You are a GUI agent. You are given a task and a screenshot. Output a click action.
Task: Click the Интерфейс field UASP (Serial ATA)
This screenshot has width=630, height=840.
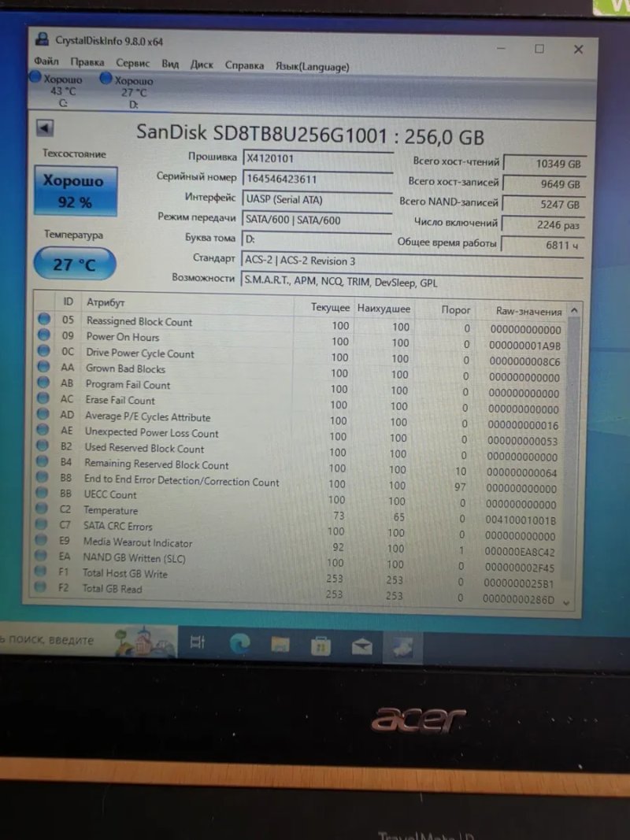[x=317, y=199]
